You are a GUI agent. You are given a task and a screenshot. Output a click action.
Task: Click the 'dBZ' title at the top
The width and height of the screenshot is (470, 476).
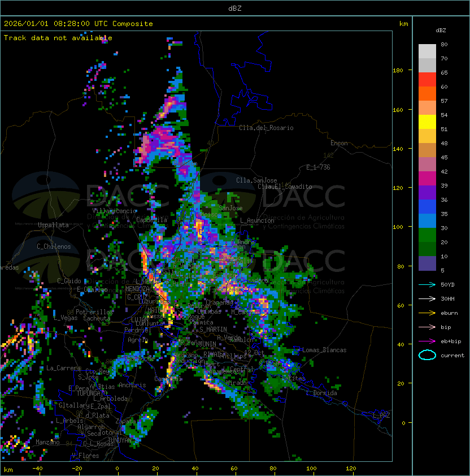tap(235, 8)
